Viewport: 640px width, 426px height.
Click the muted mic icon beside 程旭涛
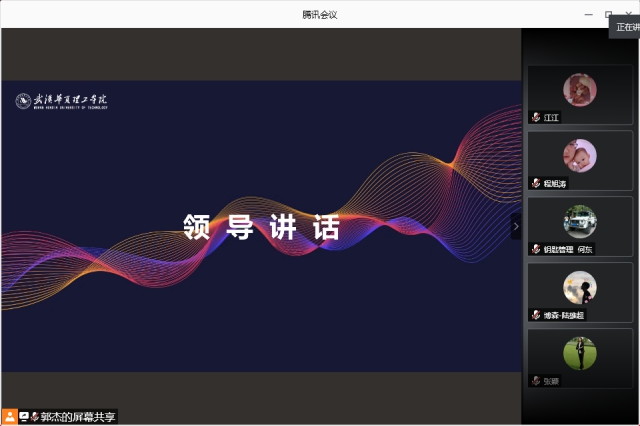536,184
